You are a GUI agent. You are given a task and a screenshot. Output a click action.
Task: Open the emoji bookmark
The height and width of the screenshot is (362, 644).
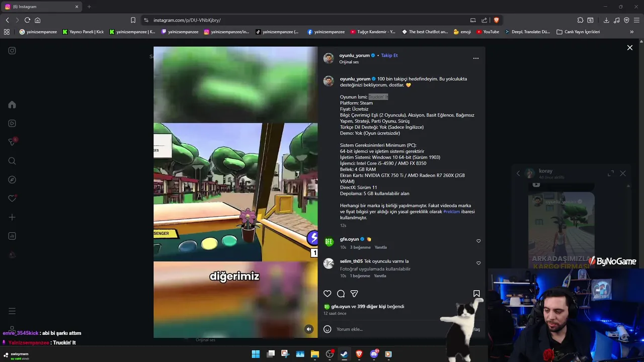tap(462, 32)
